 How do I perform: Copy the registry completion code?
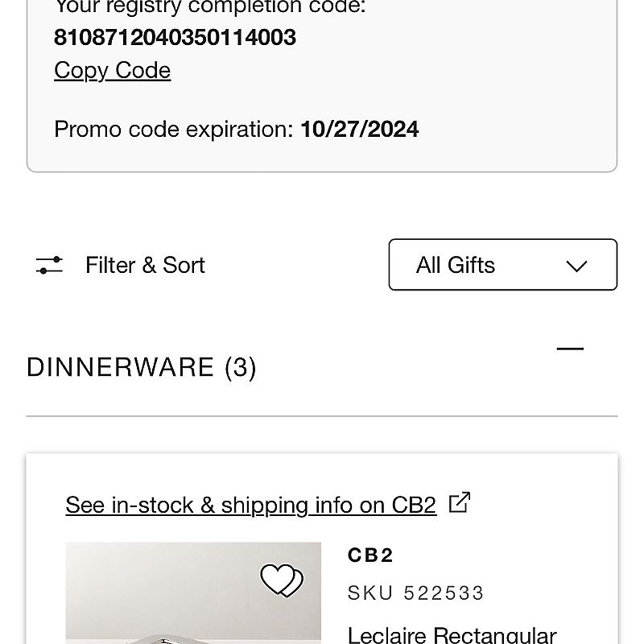[x=112, y=70]
